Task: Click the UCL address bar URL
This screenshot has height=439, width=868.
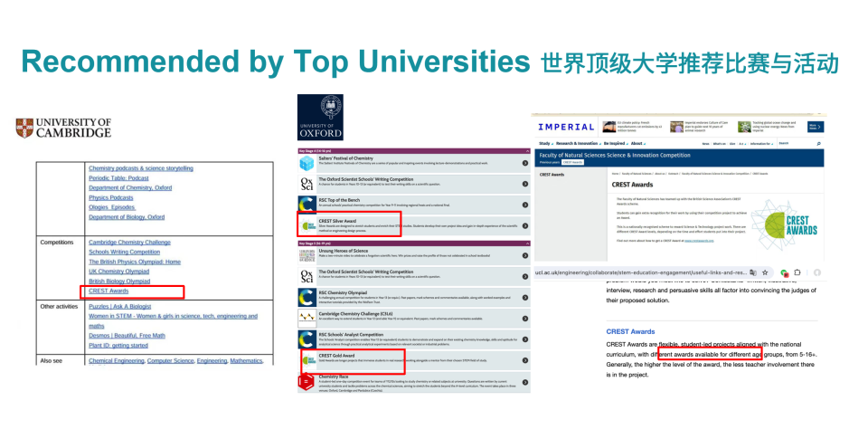Action: click(640, 272)
